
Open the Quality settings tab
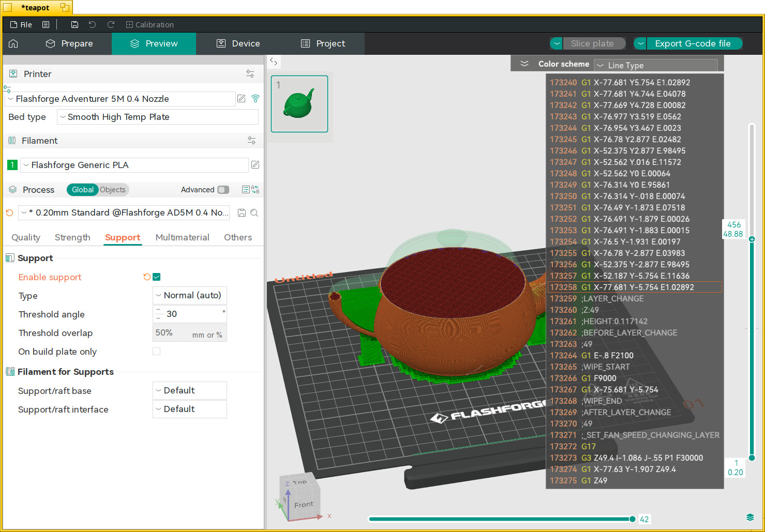pos(26,237)
